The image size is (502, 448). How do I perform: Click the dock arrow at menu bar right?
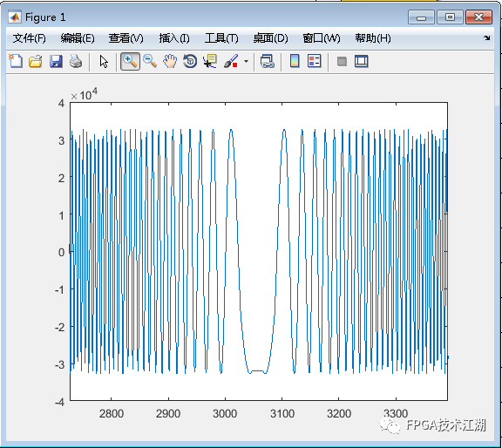pos(487,37)
